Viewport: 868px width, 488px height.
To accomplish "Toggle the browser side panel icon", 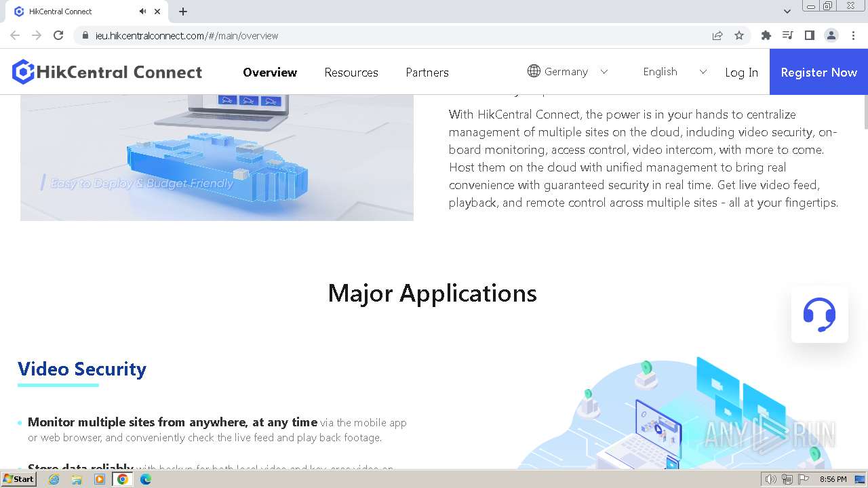I will tap(810, 35).
